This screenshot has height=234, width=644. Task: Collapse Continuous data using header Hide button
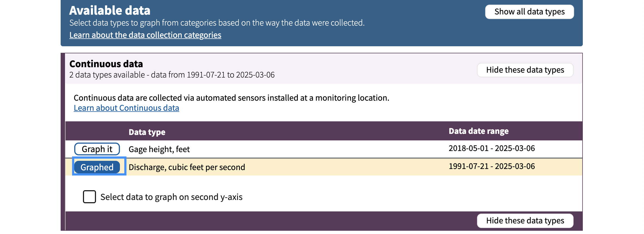tap(525, 70)
